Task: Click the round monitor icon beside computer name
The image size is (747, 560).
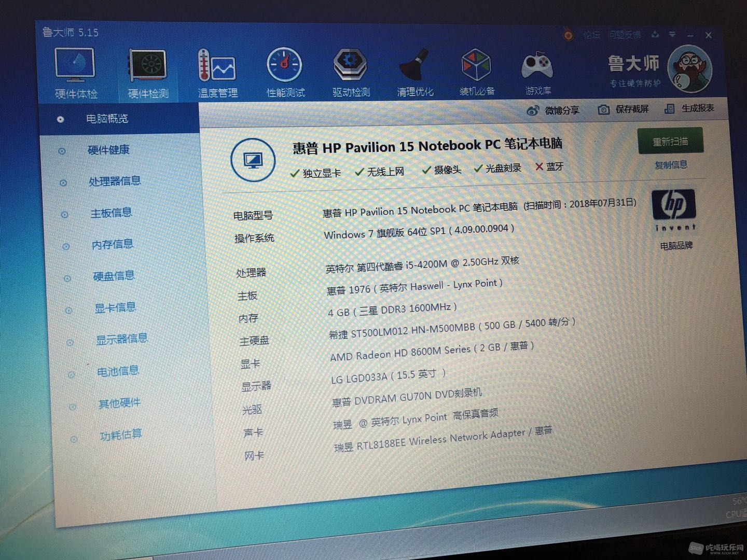Action: point(253,160)
